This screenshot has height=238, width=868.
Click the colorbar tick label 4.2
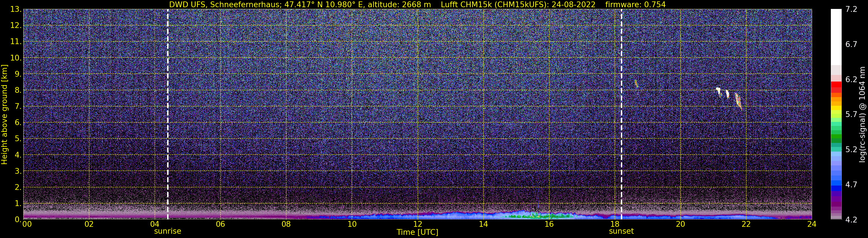click(x=851, y=220)
